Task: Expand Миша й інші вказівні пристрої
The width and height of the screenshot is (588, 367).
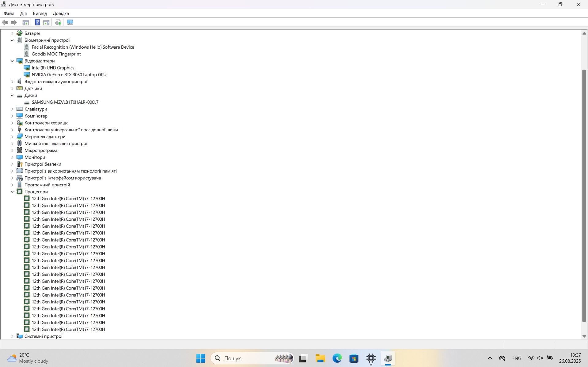Action: coord(12,144)
